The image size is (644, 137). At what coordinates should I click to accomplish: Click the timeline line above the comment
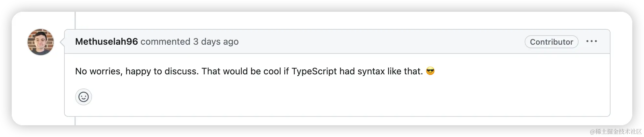(x=75, y=20)
